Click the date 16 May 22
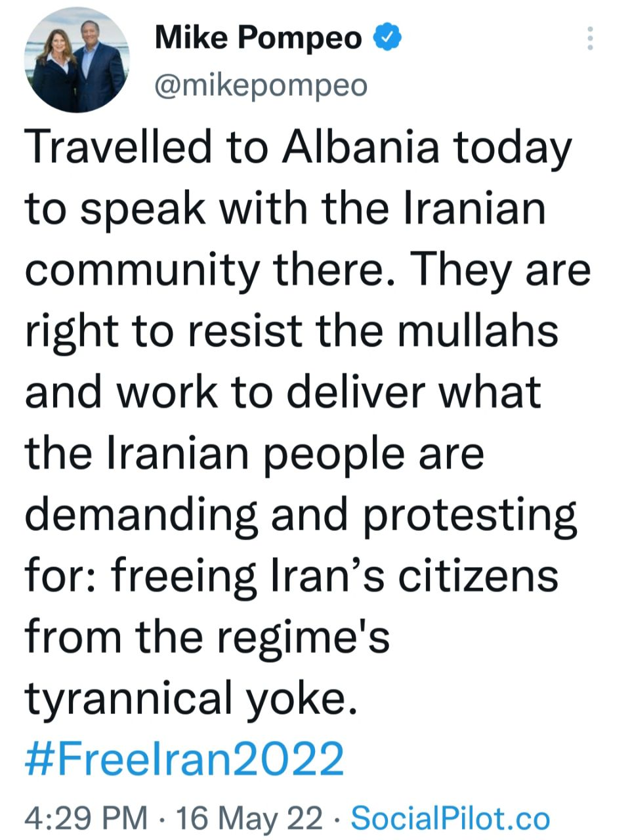The height and width of the screenshot is (840, 630). coord(249,818)
